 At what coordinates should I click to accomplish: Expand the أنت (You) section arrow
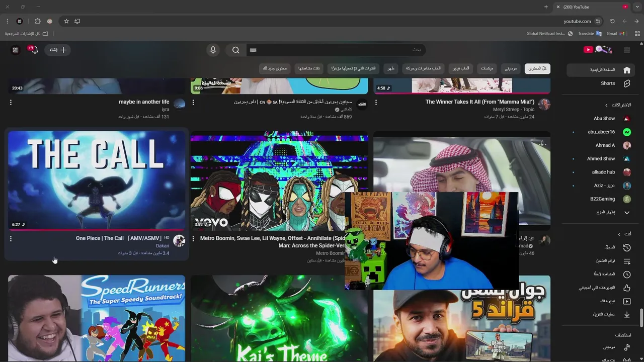point(619,234)
